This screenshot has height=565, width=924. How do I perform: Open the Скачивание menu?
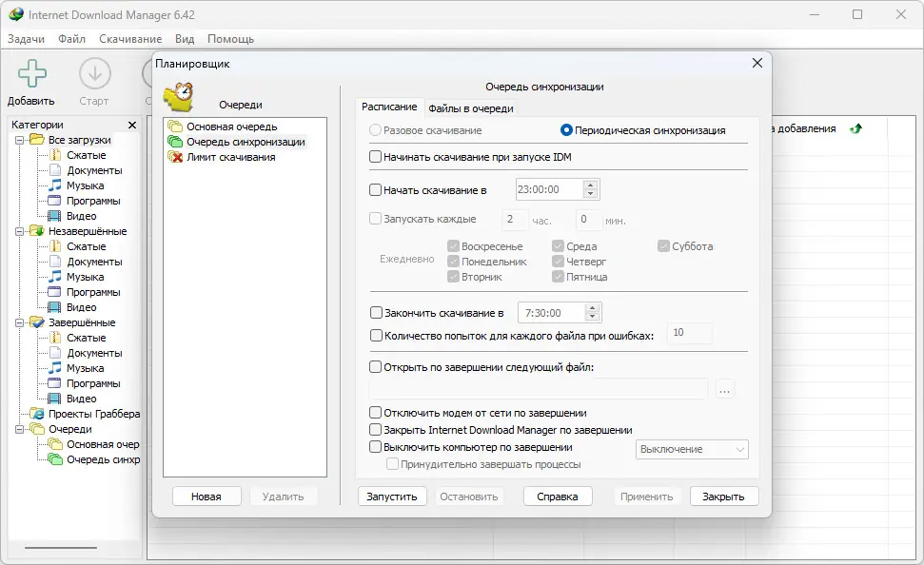pyautogui.click(x=130, y=39)
